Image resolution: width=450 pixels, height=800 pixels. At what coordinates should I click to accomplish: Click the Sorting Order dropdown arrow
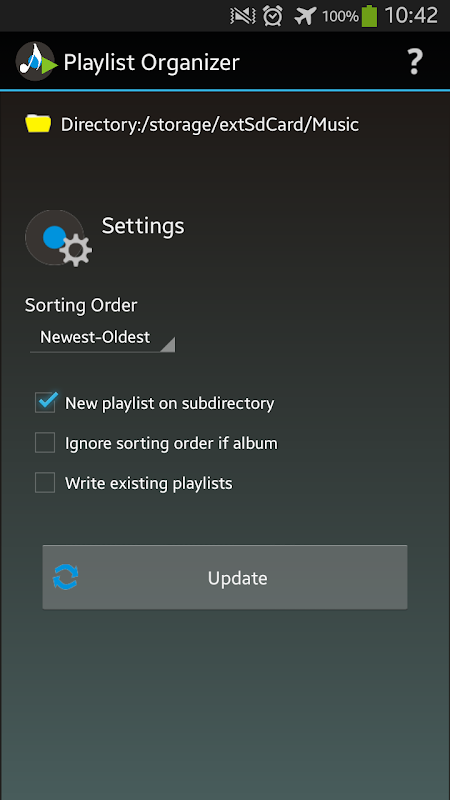point(168,345)
